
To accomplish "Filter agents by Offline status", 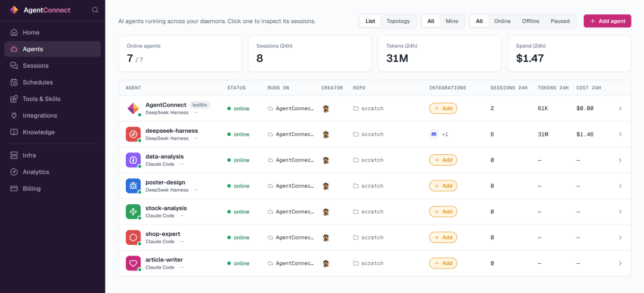I will click(x=531, y=21).
